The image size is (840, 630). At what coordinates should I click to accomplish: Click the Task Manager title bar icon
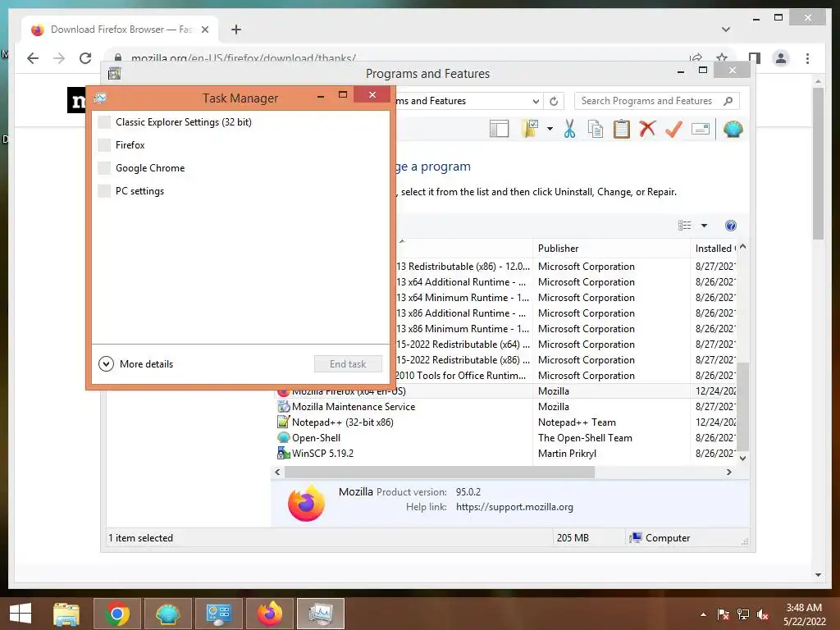tap(100, 98)
